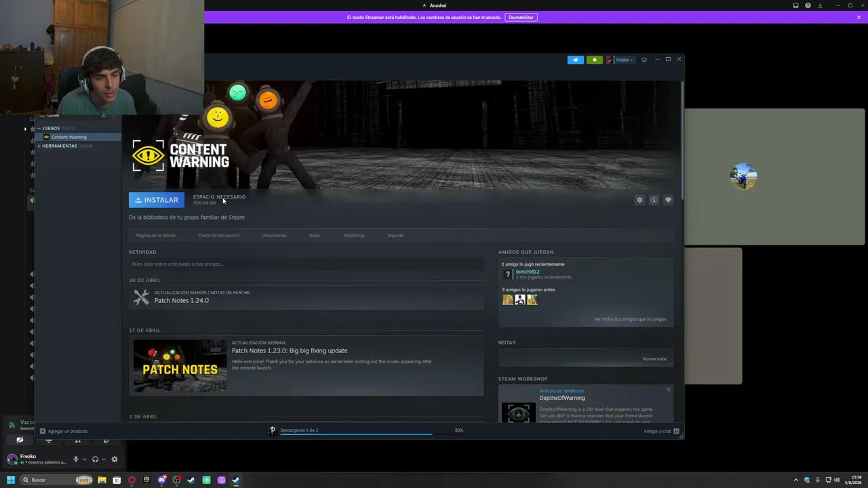Open Discord help question mark icon

pos(808,5)
